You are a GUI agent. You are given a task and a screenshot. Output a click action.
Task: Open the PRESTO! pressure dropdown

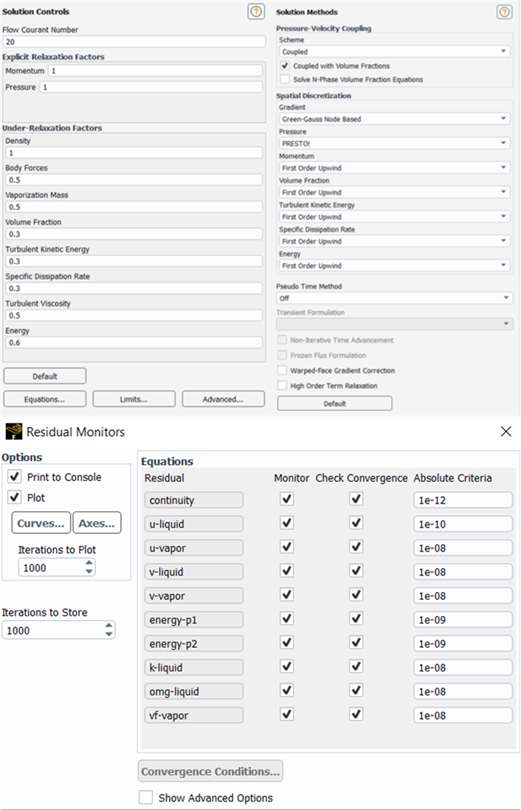pyautogui.click(x=394, y=143)
